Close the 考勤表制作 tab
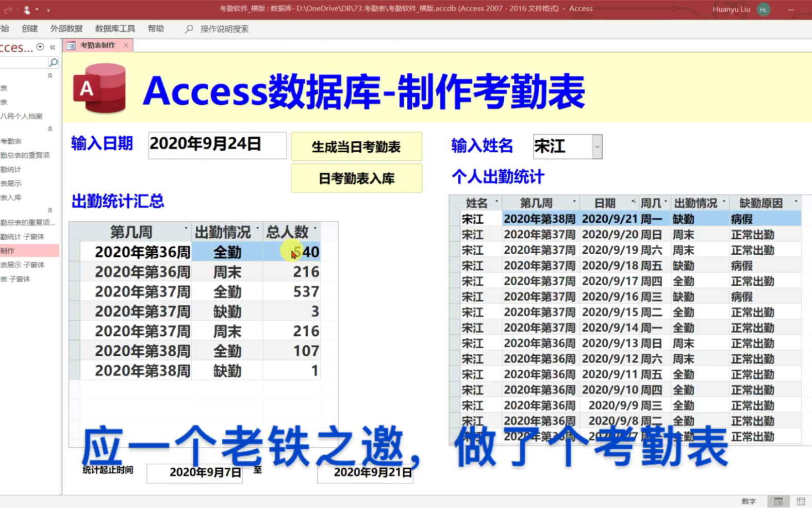 (126, 45)
